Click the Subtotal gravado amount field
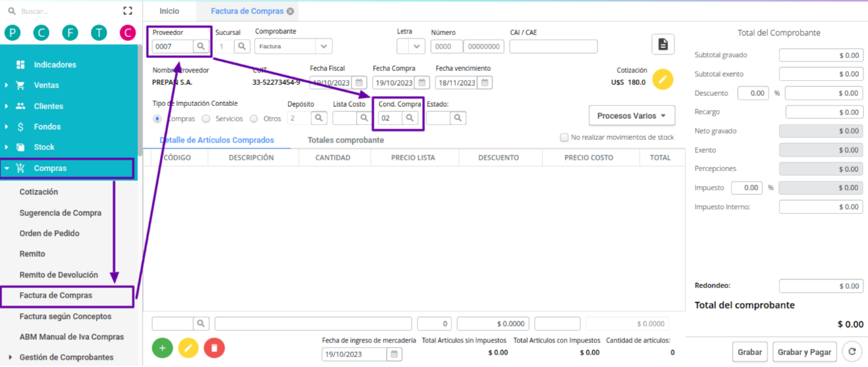The height and width of the screenshot is (367, 868). [x=821, y=55]
